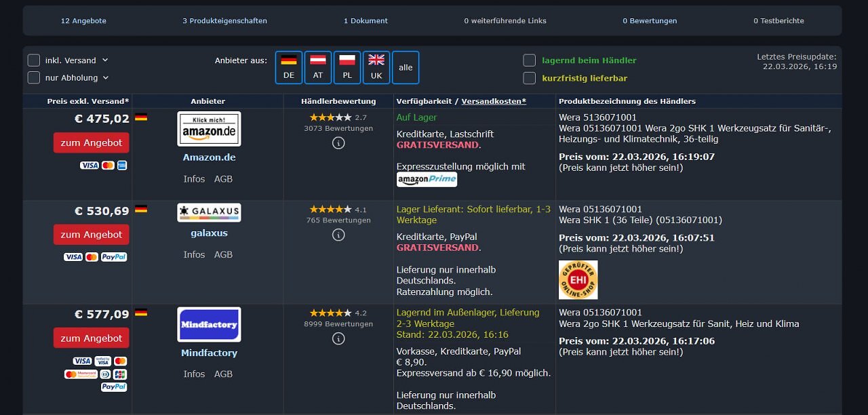Viewport: 868px width, 415px height.
Task: Open the 3 Produkteigenschaften tab
Action: (224, 21)
